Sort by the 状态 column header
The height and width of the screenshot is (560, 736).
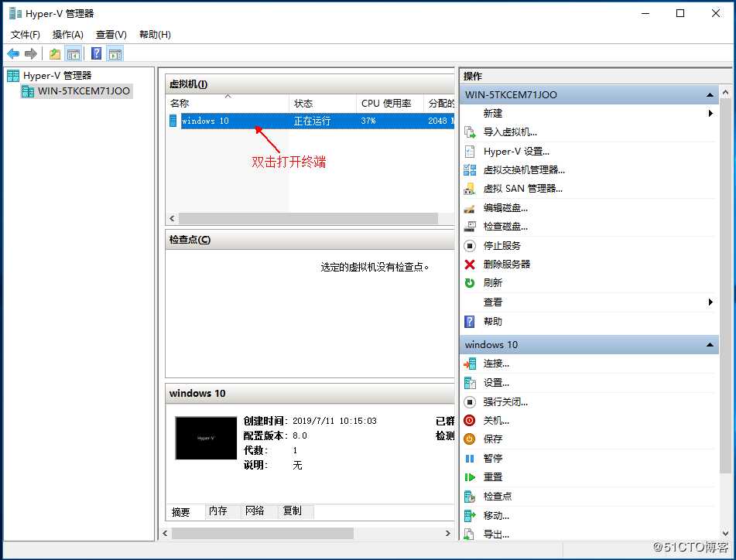(323, 103)
